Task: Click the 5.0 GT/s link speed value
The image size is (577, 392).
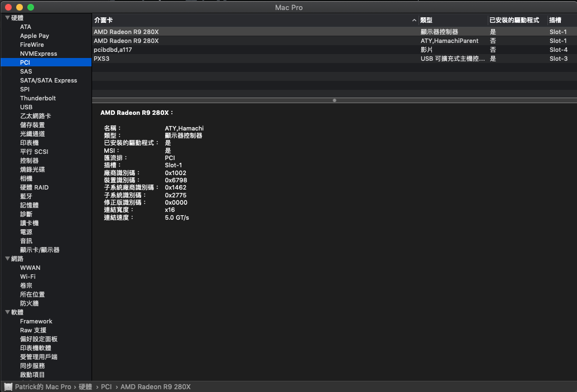Action: [177, 217]
